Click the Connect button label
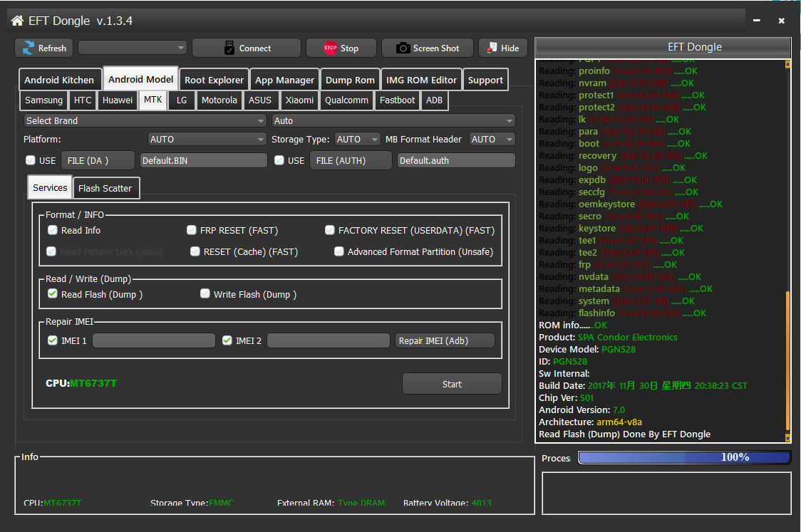The image size is (801, 532). coord(255,48)
